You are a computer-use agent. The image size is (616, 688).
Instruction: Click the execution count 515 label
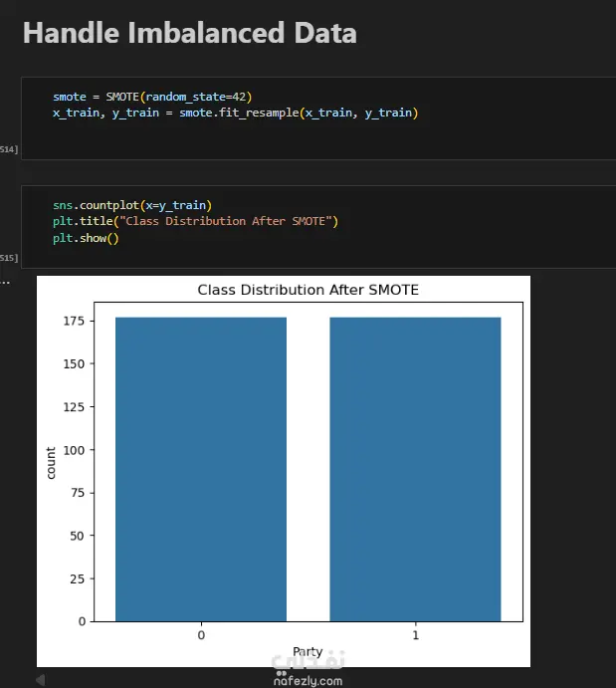click(8, 258)
